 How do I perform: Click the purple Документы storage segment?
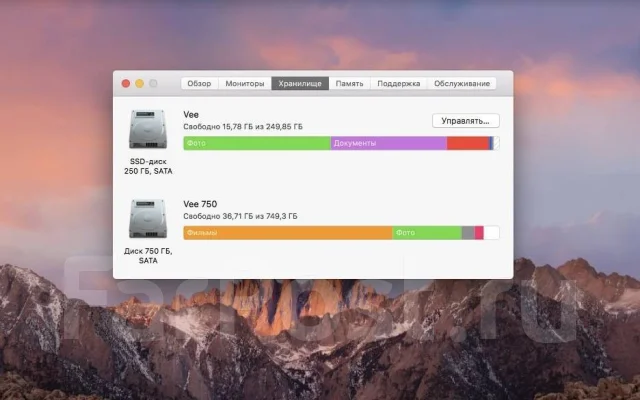(389, 143)
